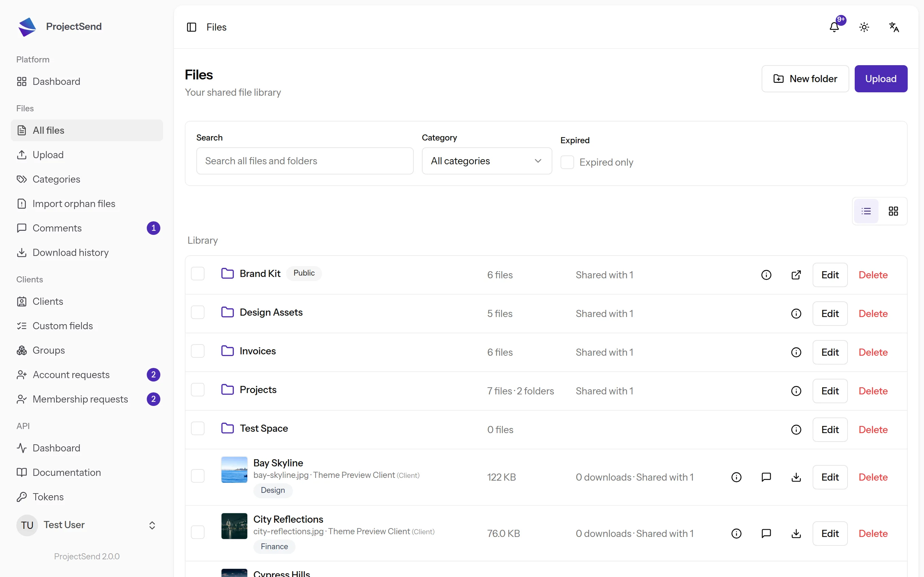
Task: Open Brand Kit public link icon
Action: [x=796, y=275]
